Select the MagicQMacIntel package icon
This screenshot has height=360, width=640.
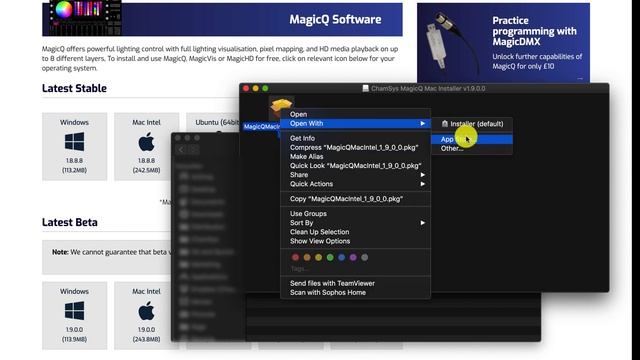(281, 107)
